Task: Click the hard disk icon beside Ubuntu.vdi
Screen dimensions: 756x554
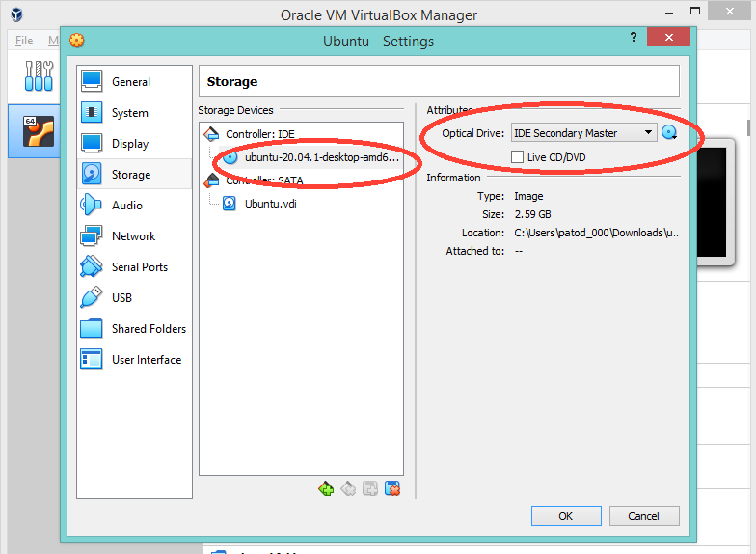Action: (x=229, y=204)
